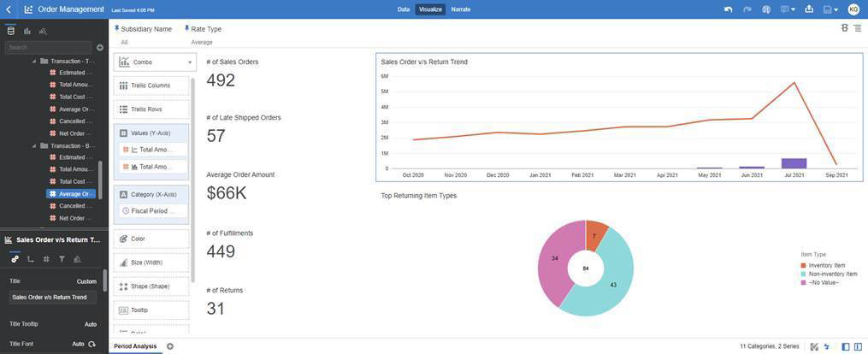This screenshot has height=354, width=868.
Task: Open the export share icon
Action: [x=809, y=9]
